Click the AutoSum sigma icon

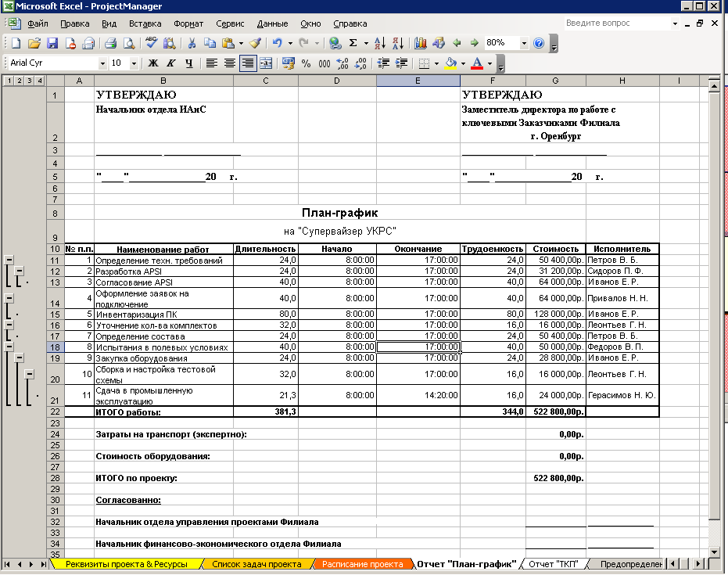(353, 43)
